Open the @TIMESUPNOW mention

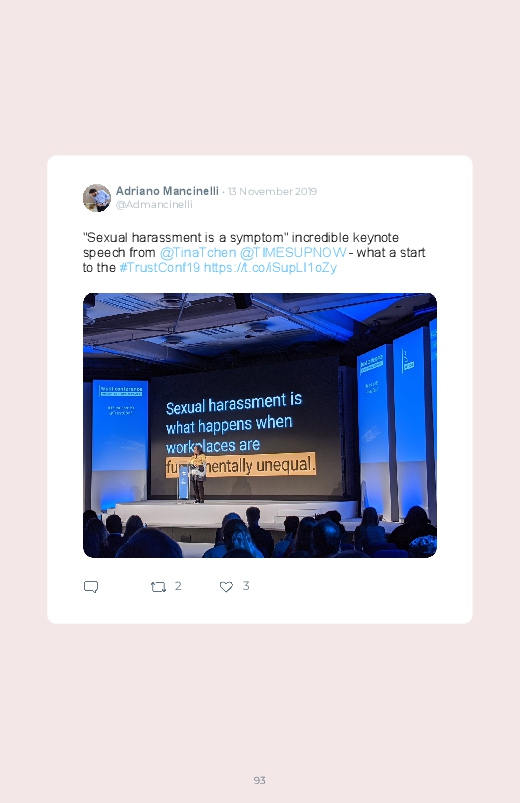pyautogui.click(x=293, y=252)
